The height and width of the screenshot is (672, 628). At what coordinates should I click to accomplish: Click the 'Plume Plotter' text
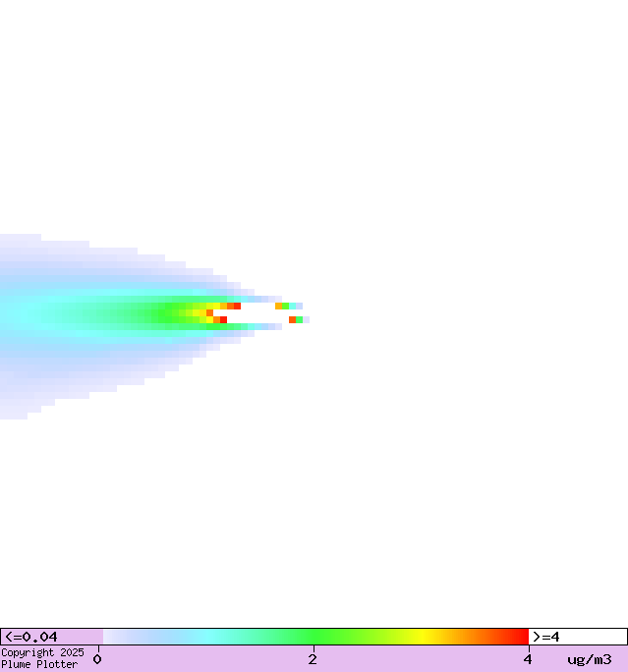(x=39, y=664)
